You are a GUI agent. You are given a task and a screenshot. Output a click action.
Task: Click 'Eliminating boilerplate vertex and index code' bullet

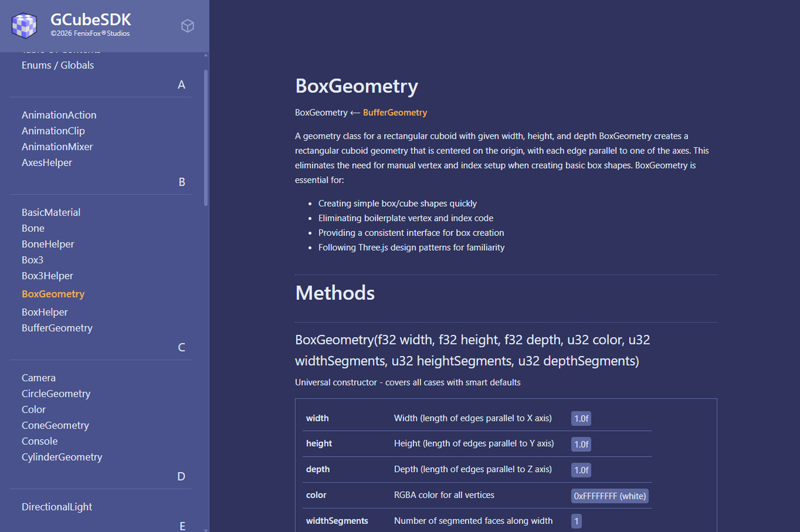406,218
